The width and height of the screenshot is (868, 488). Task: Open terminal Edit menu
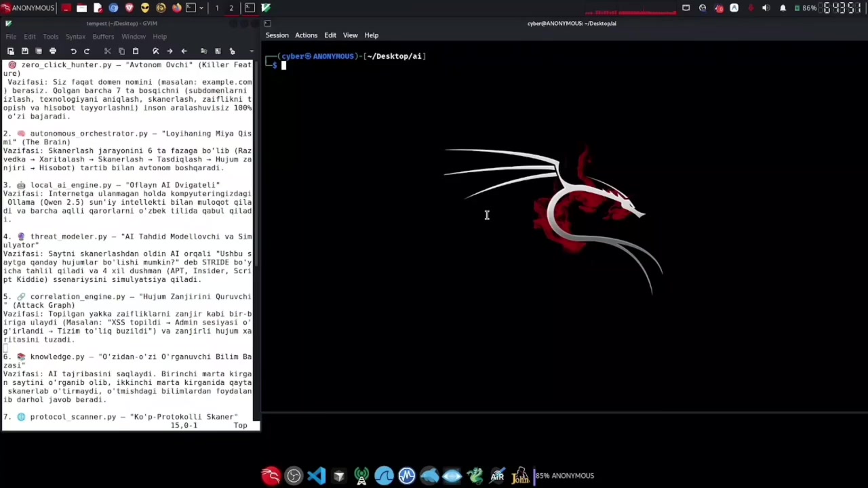click(x=330, y=35)
